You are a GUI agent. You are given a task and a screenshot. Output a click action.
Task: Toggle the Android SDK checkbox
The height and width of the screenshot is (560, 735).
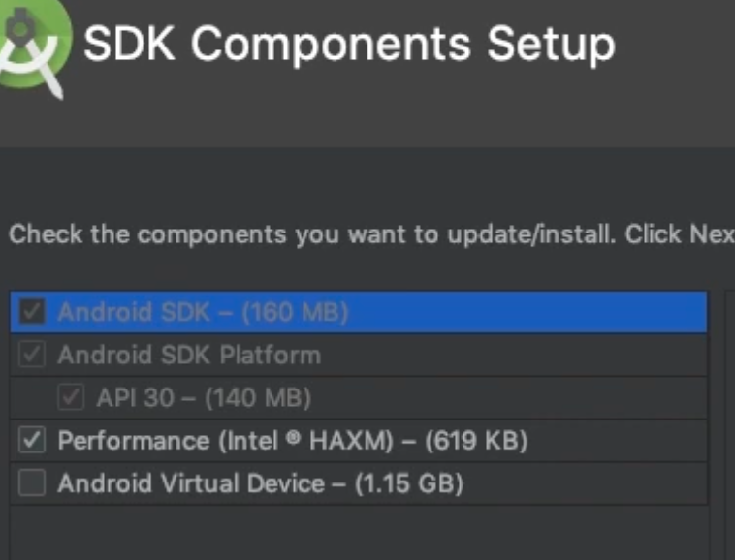click(33, 312)
